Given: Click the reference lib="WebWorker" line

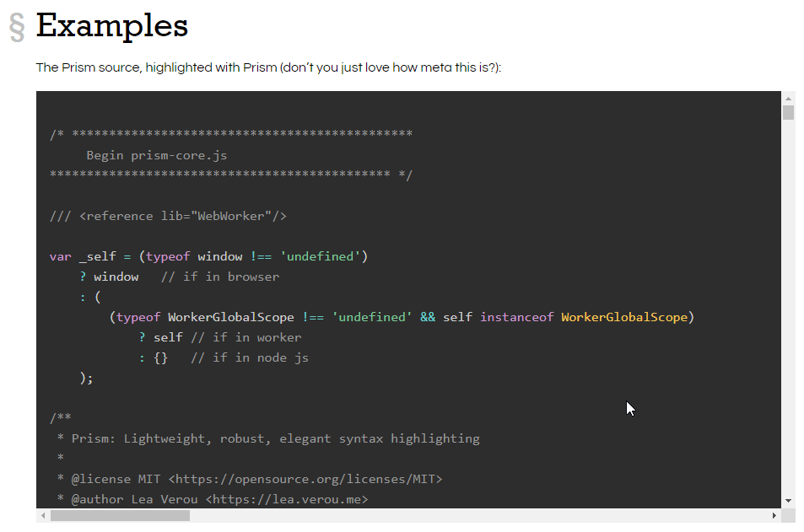Looking at the screenshot, I should 168,216.
